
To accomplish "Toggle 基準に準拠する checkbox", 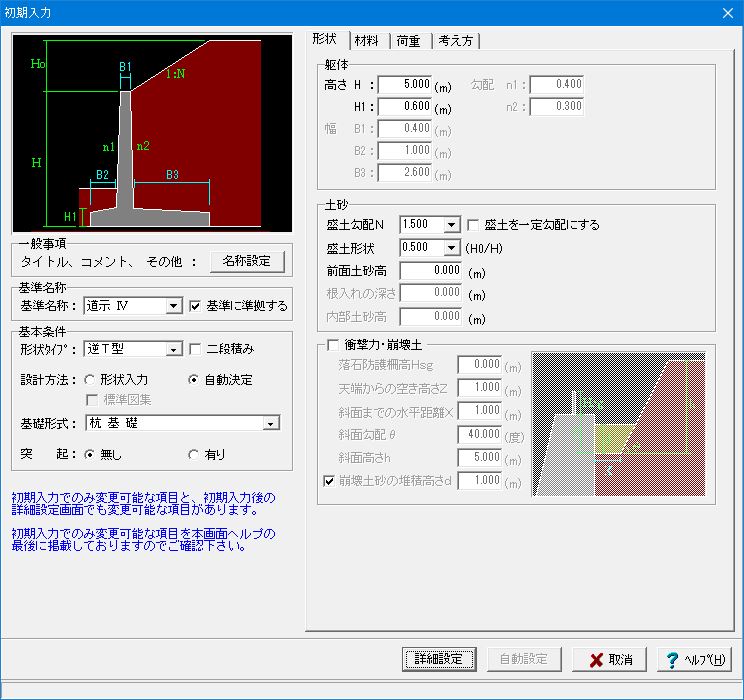I will point(195,306).
